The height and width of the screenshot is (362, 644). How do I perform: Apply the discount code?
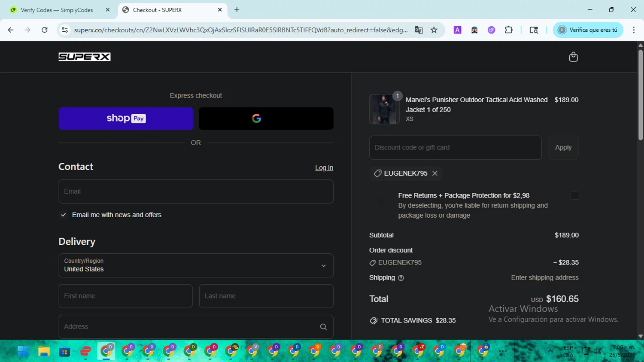pos(563,148)
